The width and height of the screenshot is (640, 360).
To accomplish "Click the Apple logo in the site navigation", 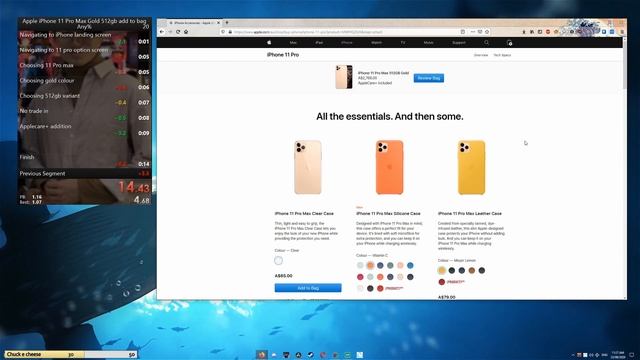I will click(269, 42).
